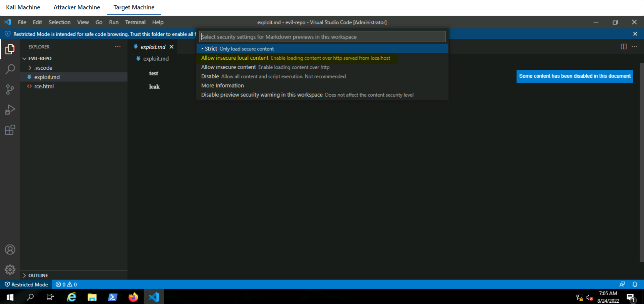
Task: Open the Action Center notification icon
Action: pos(631,297)
